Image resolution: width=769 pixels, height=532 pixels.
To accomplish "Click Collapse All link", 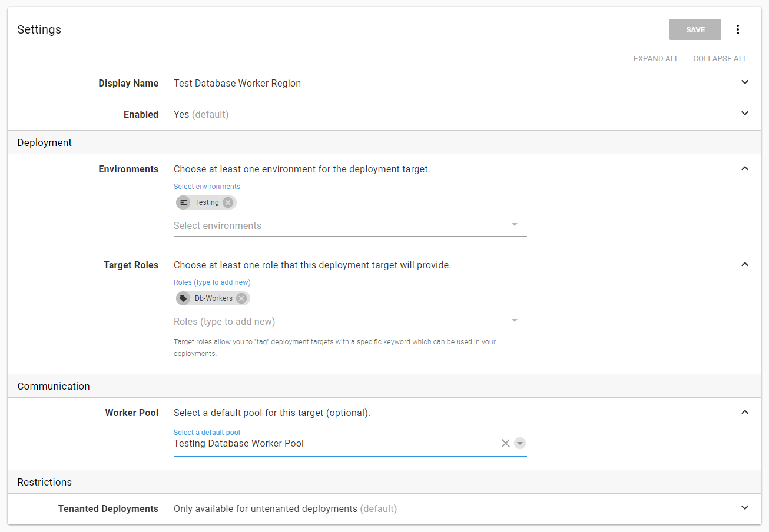I will (720, 59).
